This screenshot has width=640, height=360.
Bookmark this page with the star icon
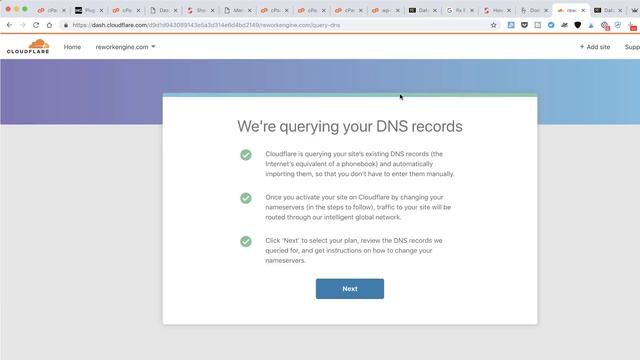tap(493, 25)
